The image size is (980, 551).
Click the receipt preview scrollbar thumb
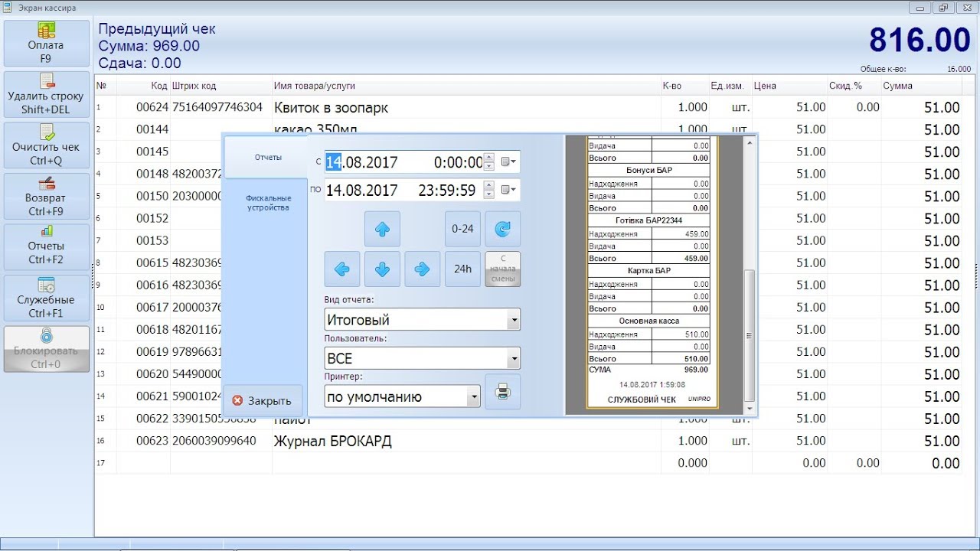coord(750,335)
